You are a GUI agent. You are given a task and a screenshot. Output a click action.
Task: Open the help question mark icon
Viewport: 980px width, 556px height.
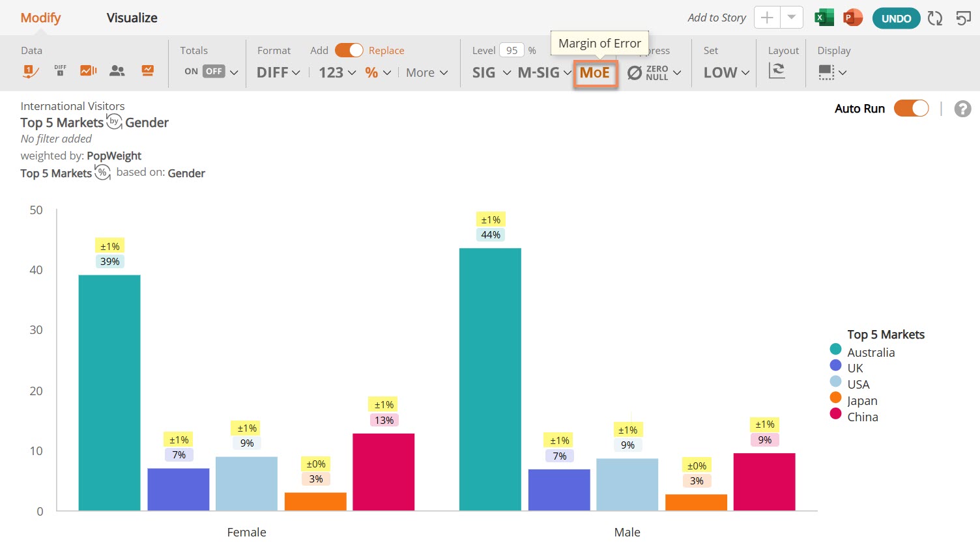coord(962,109)
